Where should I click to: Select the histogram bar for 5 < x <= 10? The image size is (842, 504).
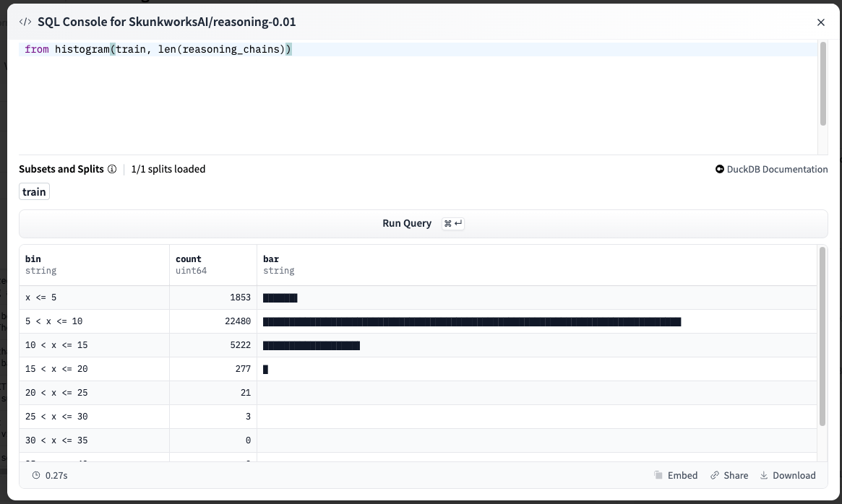point(472,321)
